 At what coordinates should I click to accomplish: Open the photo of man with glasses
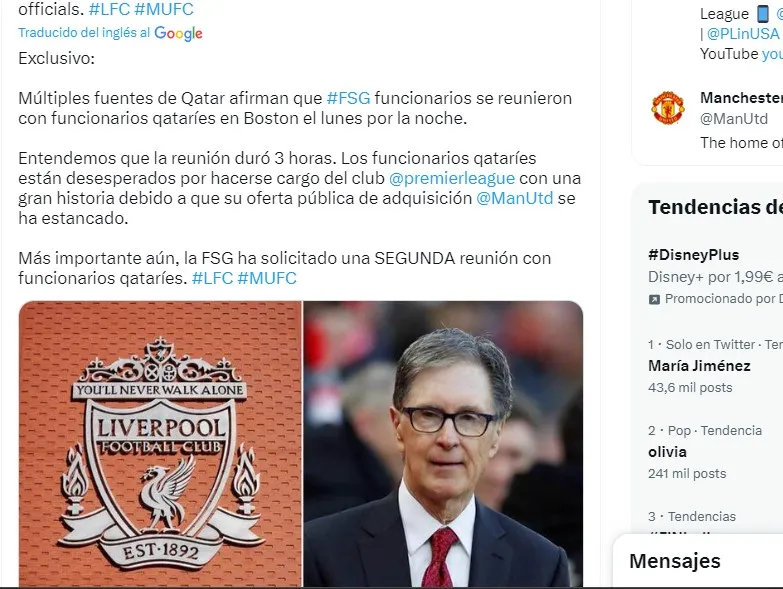click(443, 444)
